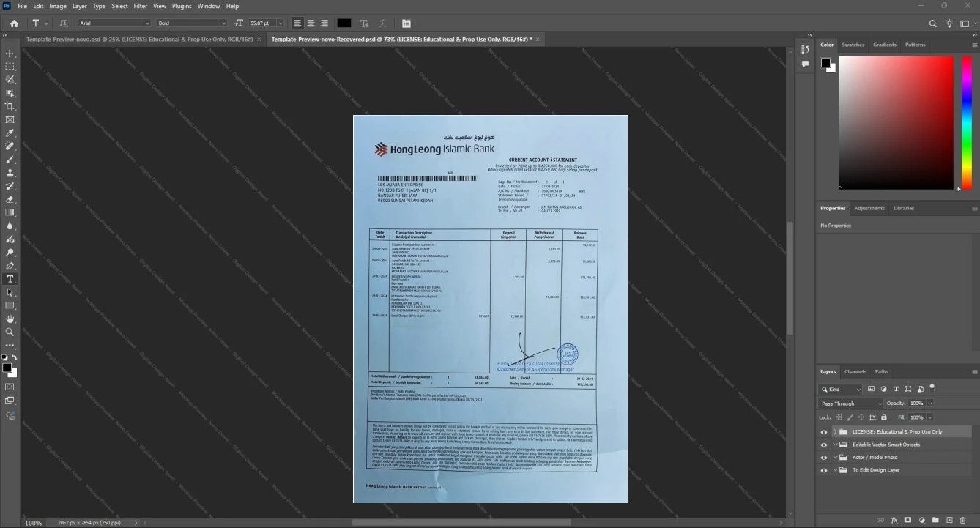980x528 pixels.
Task: Select the Brush tool
Action: 10,159
